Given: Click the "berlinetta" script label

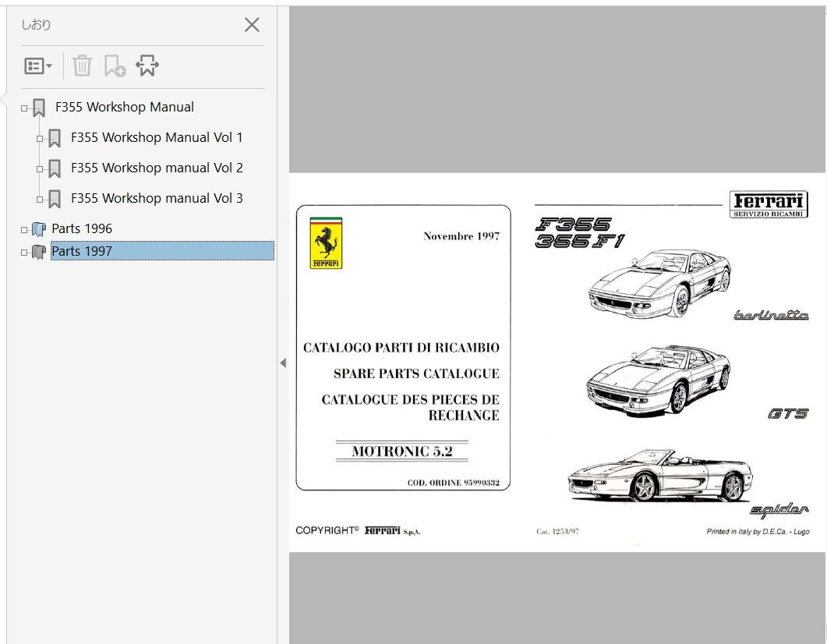Looking at the screenshot, I should click(771, 315).
